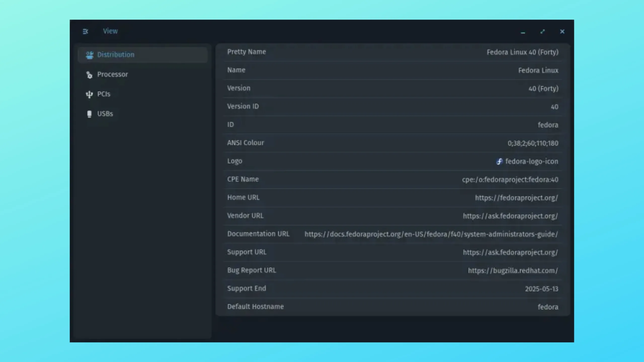Open the Documentation URL link
The image size is (644, 362).
coord(431,234)
